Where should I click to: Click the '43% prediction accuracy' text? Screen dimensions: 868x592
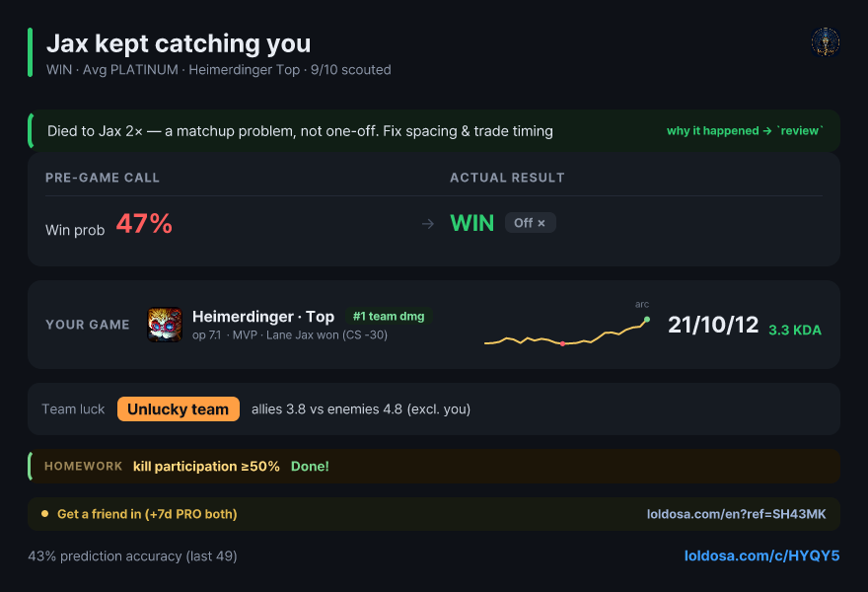pyautogui.click(x=132, y=556)
